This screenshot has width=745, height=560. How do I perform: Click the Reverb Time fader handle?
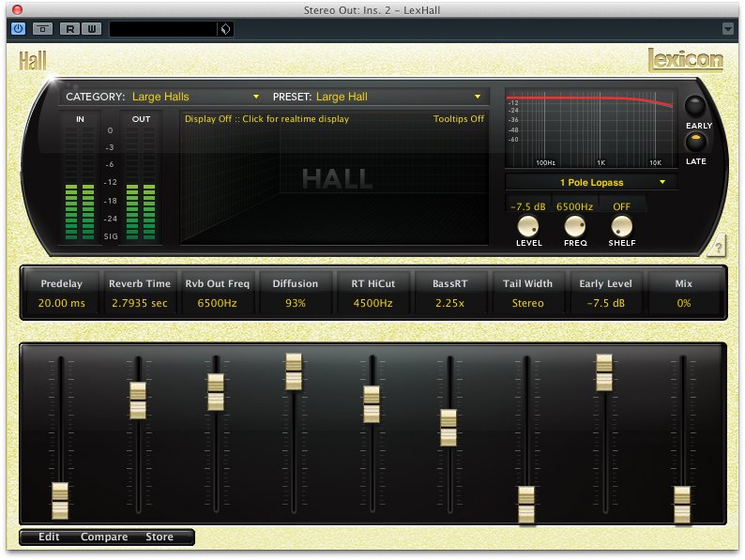[x=138, y=401]
